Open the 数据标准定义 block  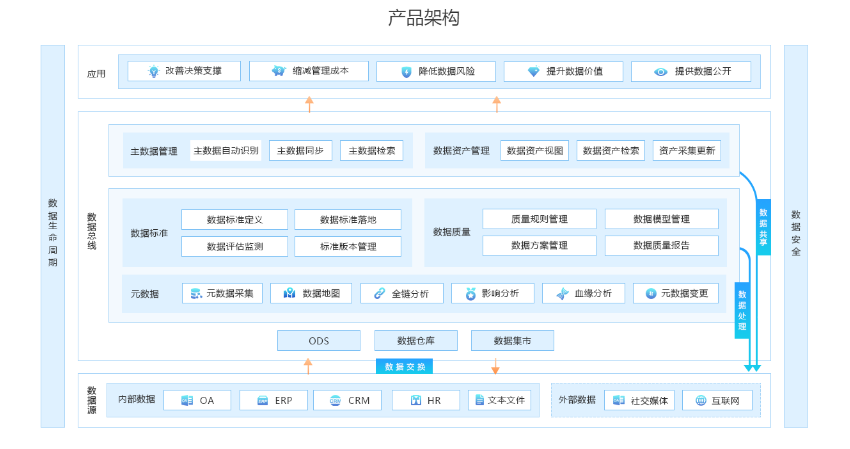point(234,219)
